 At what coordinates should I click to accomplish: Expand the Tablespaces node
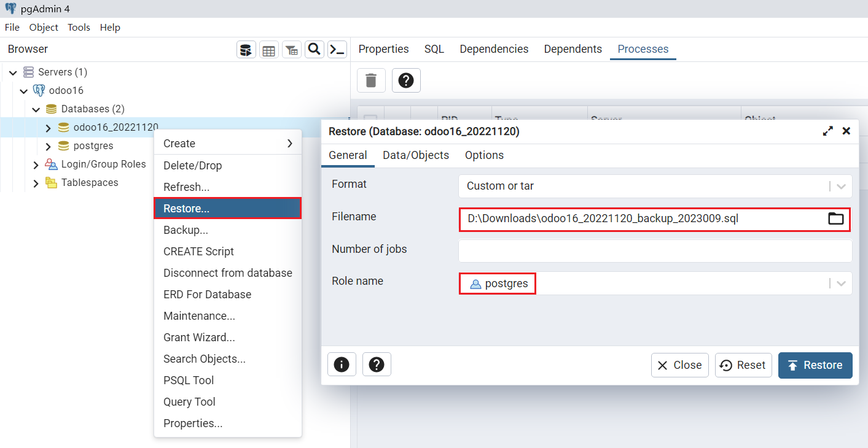[36, 183]
